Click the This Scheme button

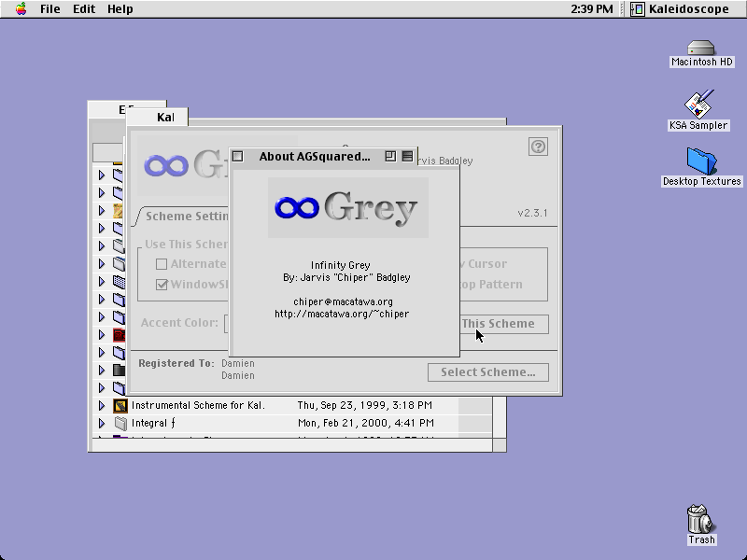(504, 324)
